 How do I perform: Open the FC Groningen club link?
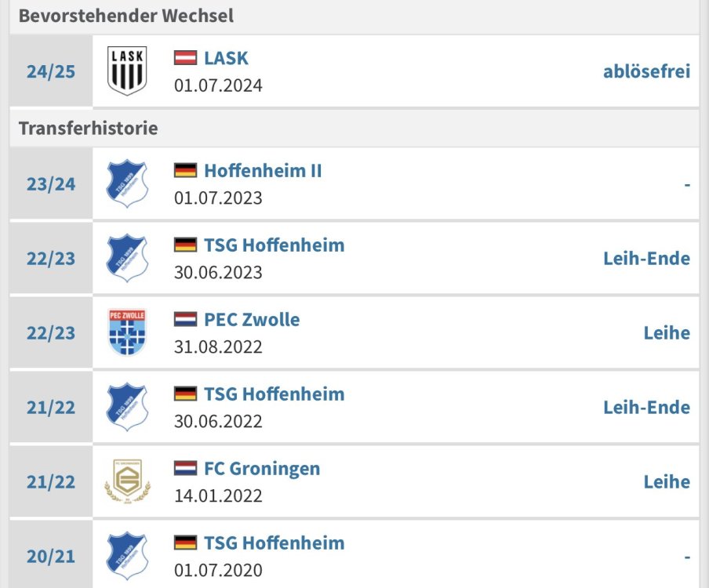point(262,469)
